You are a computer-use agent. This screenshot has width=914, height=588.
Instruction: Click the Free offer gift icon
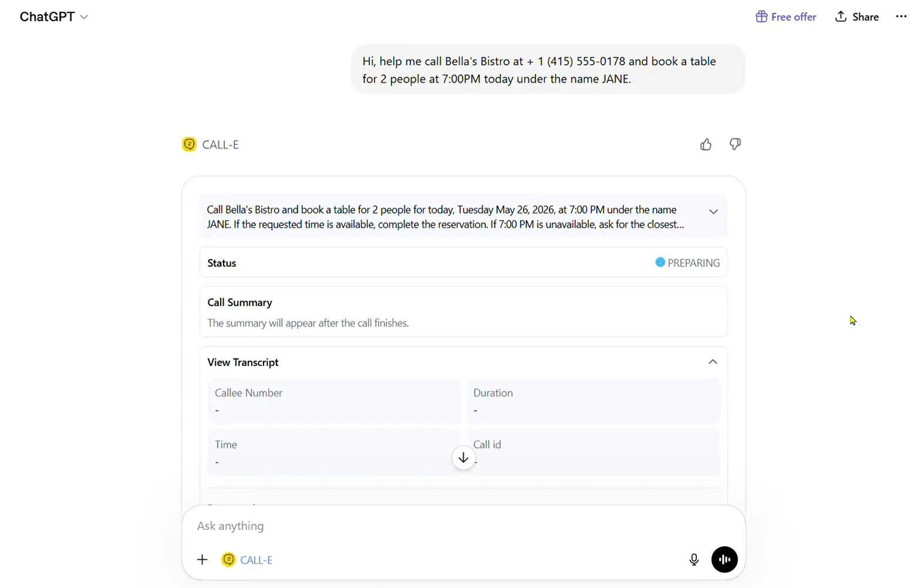[x=761, y=16]
